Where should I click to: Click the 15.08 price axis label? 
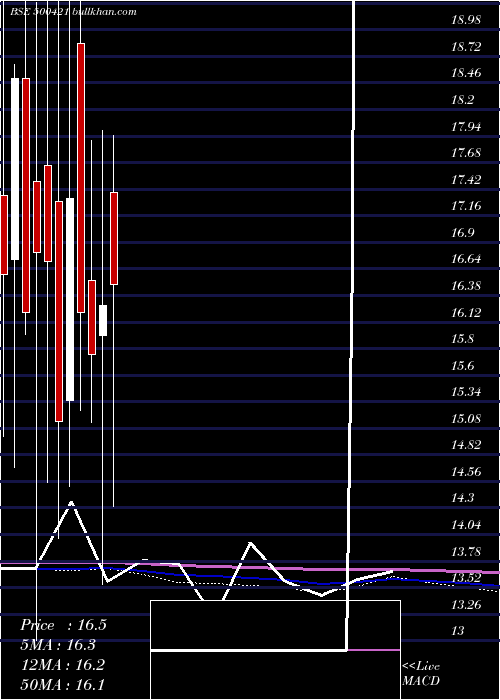pos(466,418)
